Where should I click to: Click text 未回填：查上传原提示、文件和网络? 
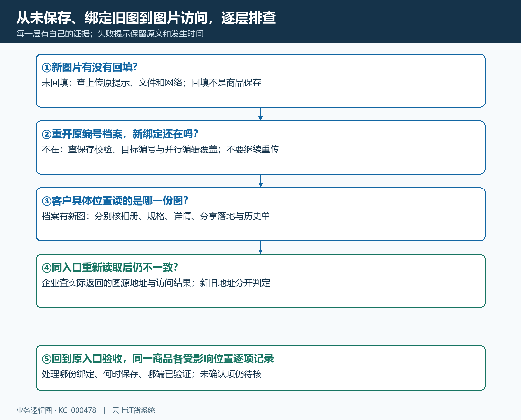(112, 83)
